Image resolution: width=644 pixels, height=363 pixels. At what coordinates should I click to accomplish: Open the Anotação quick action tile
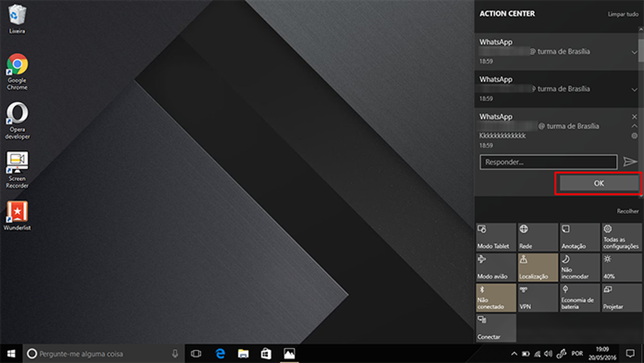point(579,237)
